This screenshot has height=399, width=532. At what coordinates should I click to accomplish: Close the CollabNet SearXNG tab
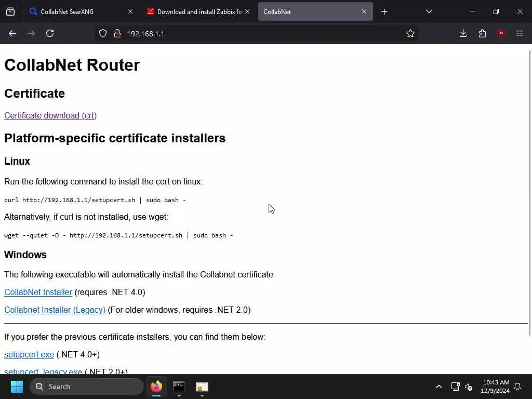(x=130, y=11)
